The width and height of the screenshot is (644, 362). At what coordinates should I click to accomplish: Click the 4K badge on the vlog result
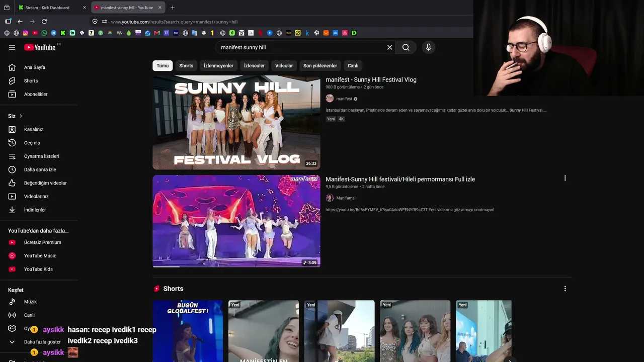pyautogui.click(x=341, y=119)
